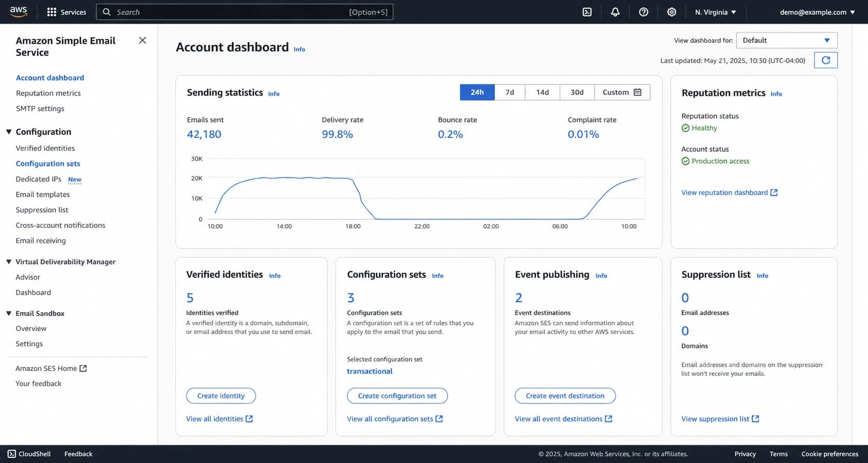This screenshot has height=463, width=868.
Task: Go to Configuration sets in sidebar
Action: click(x=48, y=164)
